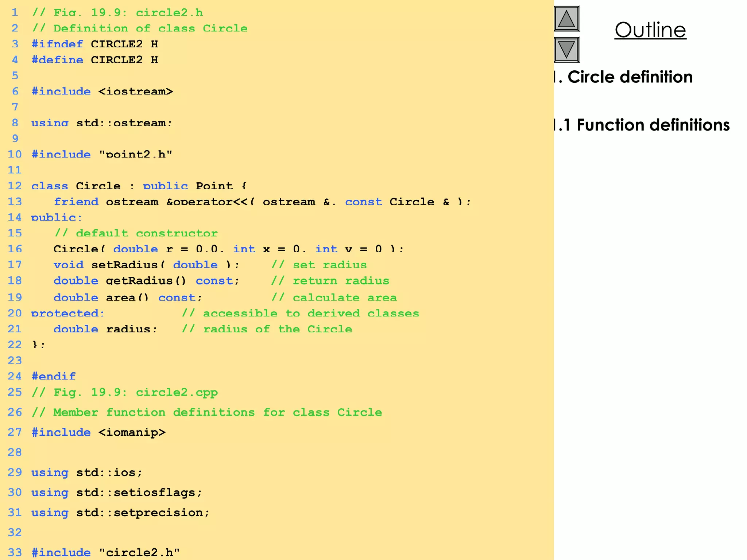Click the '#endif' directive
747x560 pixels.
(x=54, y=376)
